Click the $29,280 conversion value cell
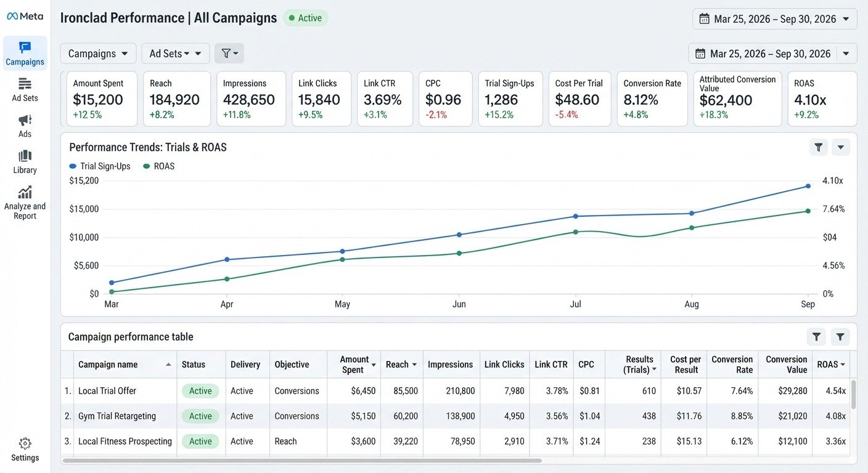The image size is (868, 473). (792, 391)
